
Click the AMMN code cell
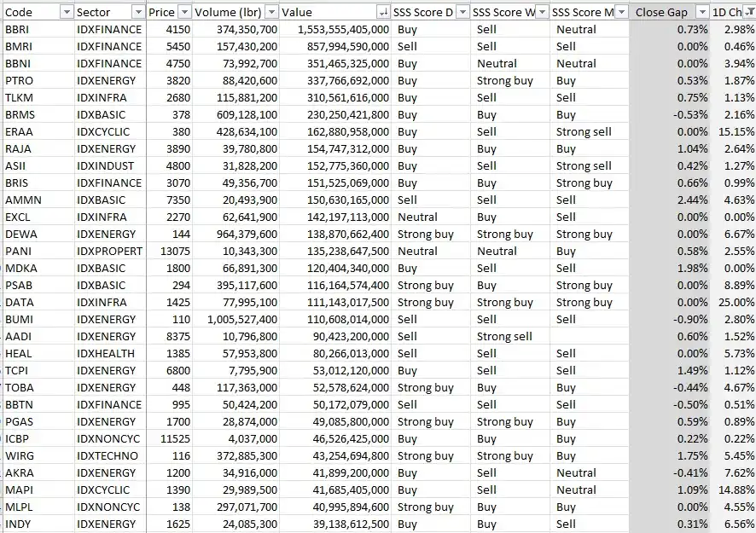coord(38,200)
